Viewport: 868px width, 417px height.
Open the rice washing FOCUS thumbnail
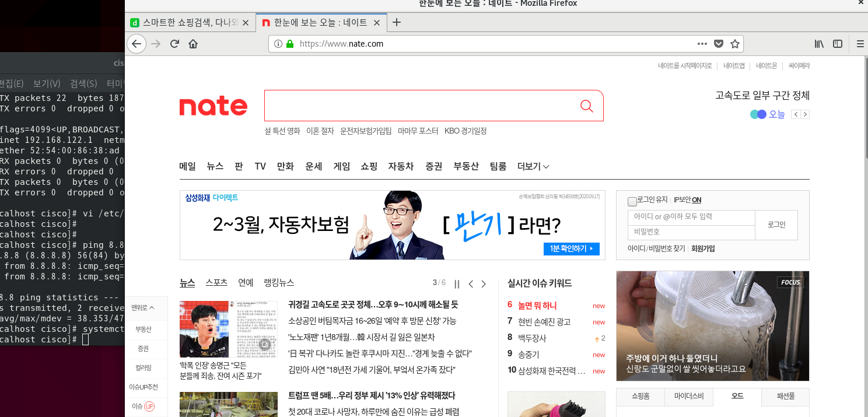713,326
